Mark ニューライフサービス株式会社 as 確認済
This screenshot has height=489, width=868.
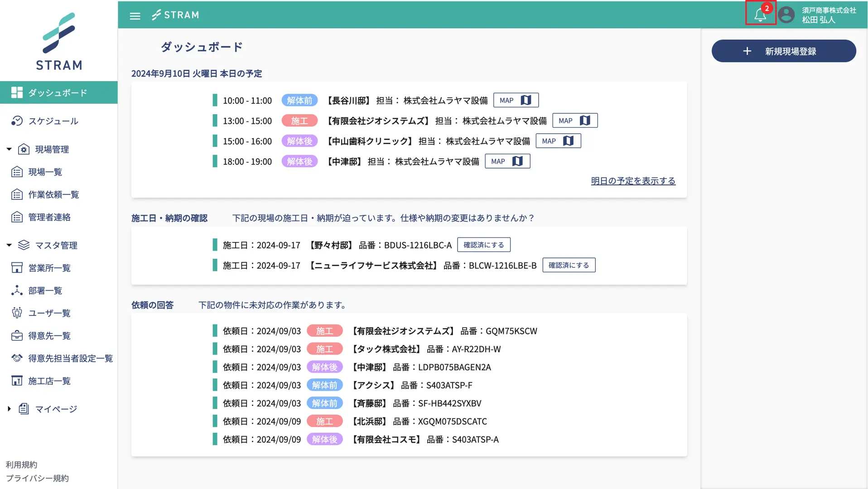(569, 265)
